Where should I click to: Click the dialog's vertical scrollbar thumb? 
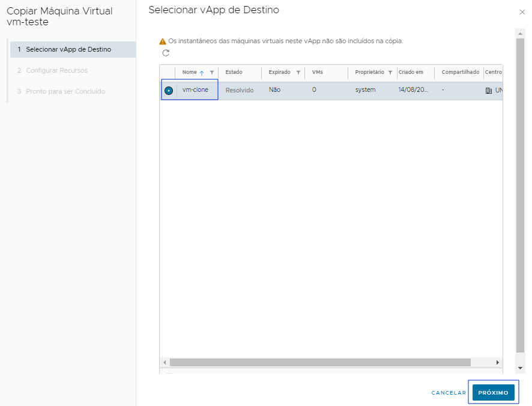[520, 196]
